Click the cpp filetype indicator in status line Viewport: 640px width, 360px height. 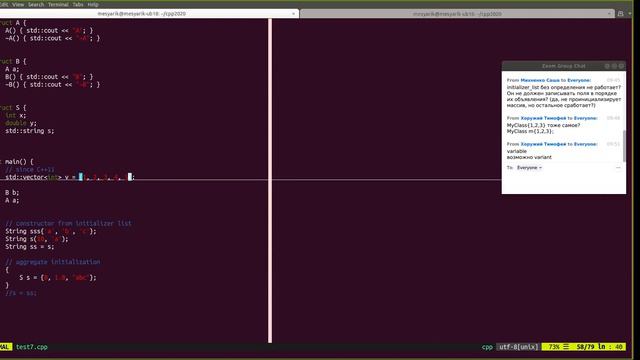coord(487,347)
